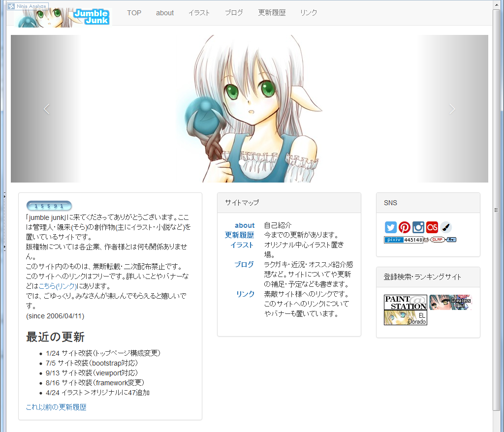Open the Twitter icon in SNS panel
The height and width of the screenshot is (432, 504).
(390, 227)
